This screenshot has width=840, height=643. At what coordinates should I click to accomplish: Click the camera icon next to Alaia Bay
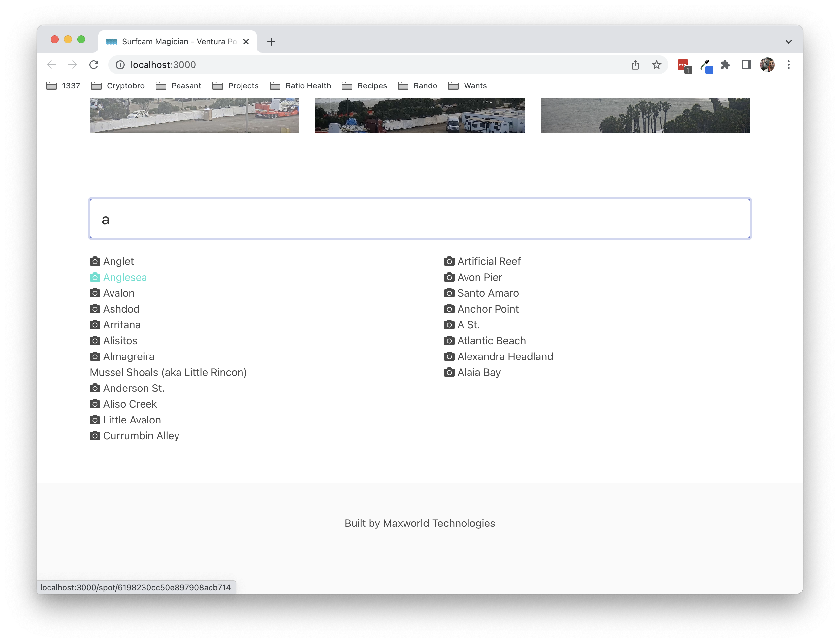click(448, 372)
